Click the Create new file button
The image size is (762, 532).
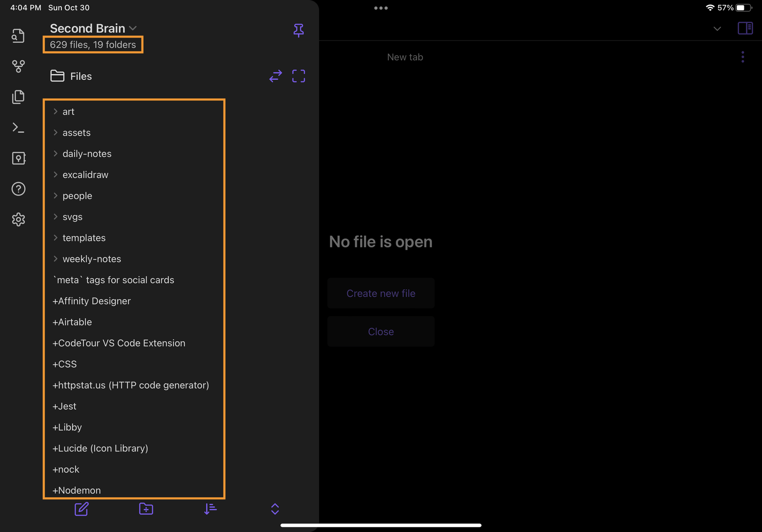point(381,293)
